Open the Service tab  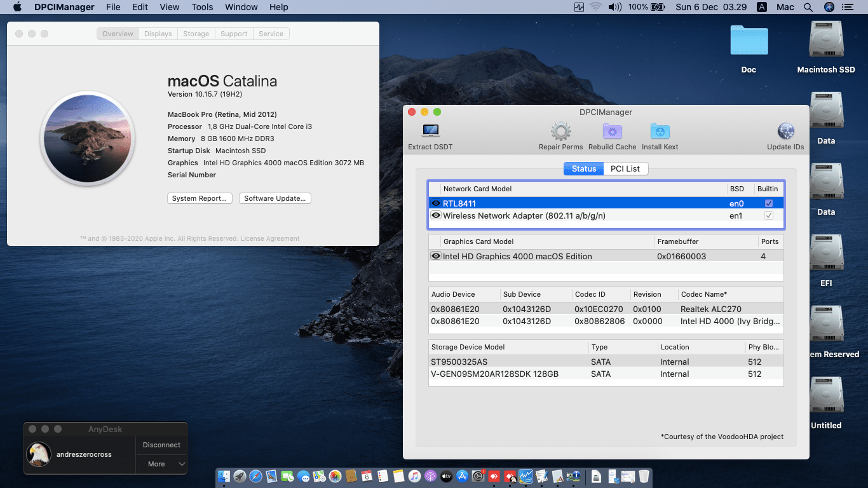[271, 34]
